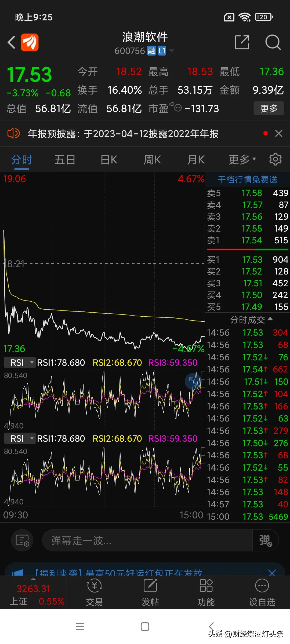290x644 pixels.
Task: Open the first RSI indicator dropdown
Action: [20, 363]
